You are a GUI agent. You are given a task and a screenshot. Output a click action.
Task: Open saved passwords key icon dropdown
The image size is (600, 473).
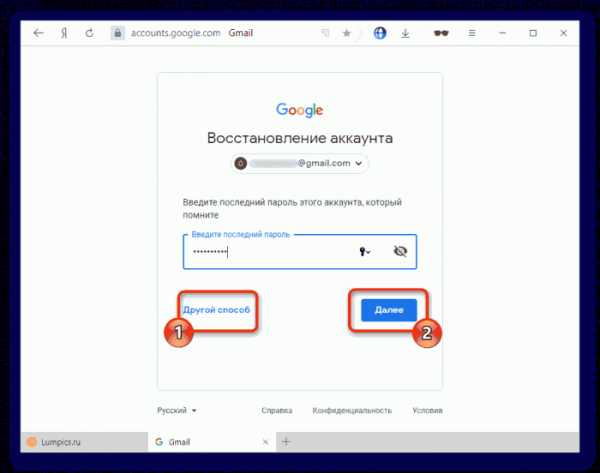click(x=365, y=251)
